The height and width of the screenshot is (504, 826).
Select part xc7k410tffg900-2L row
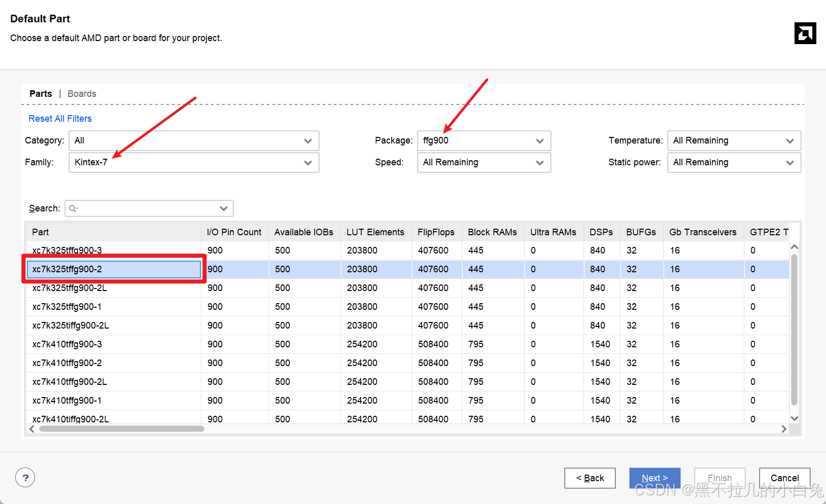(x=408, y=382)
